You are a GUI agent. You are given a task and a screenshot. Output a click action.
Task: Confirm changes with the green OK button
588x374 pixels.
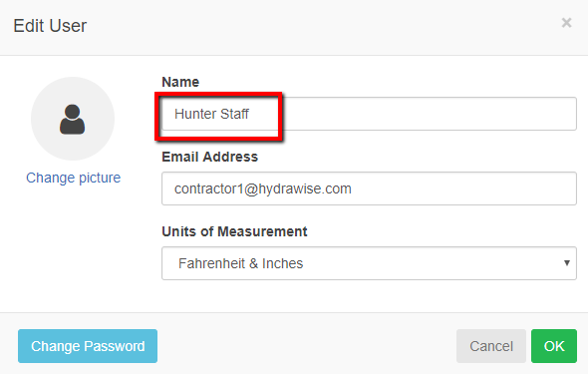tap(554, 346)
